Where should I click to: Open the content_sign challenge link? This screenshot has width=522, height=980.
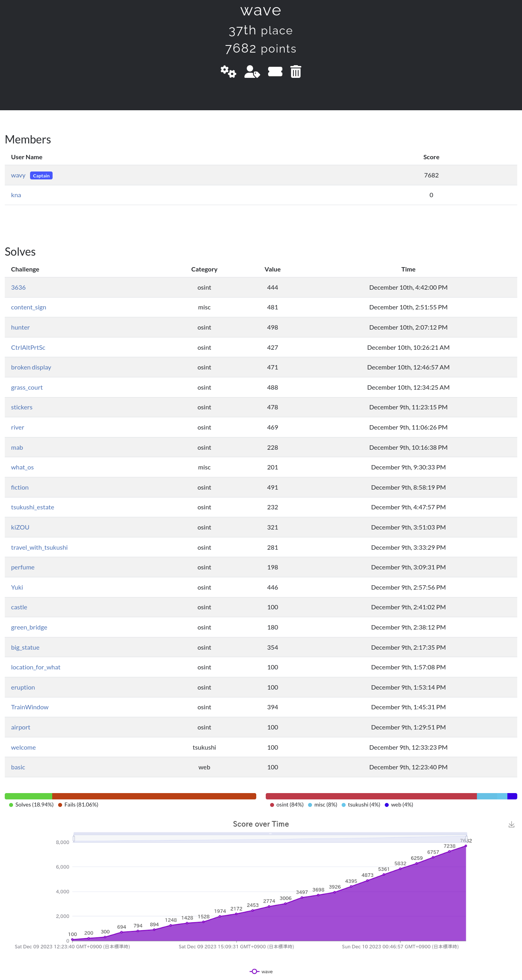point(28,307)
